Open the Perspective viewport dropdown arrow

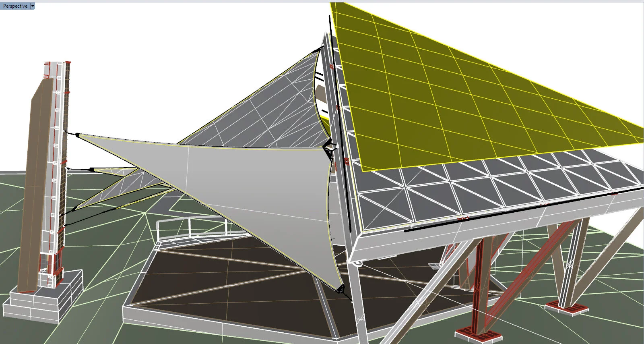pyautogui.click(x=33, y=6)
